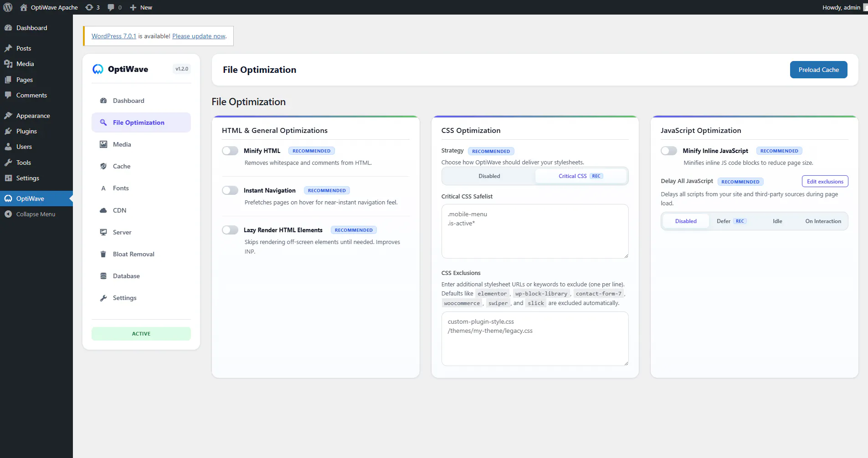This screenshot has height=458, width=868.
Task: Select Disabled for Delay All JavaScript
Action: point(686,221)
